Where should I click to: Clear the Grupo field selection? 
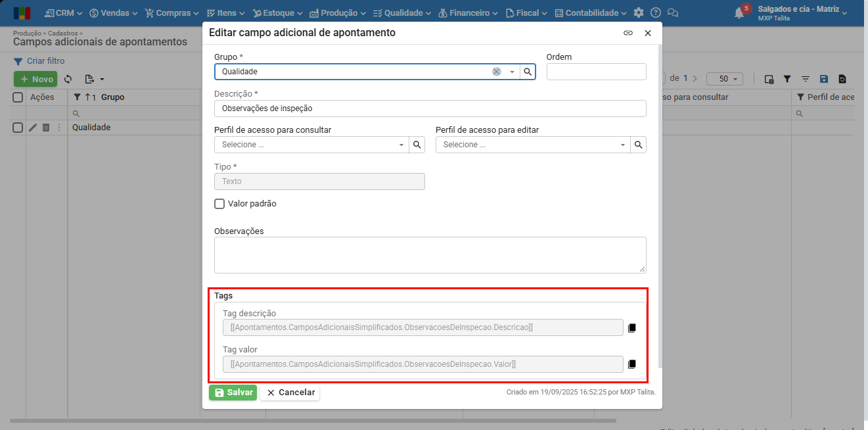[x=497, y=72]
